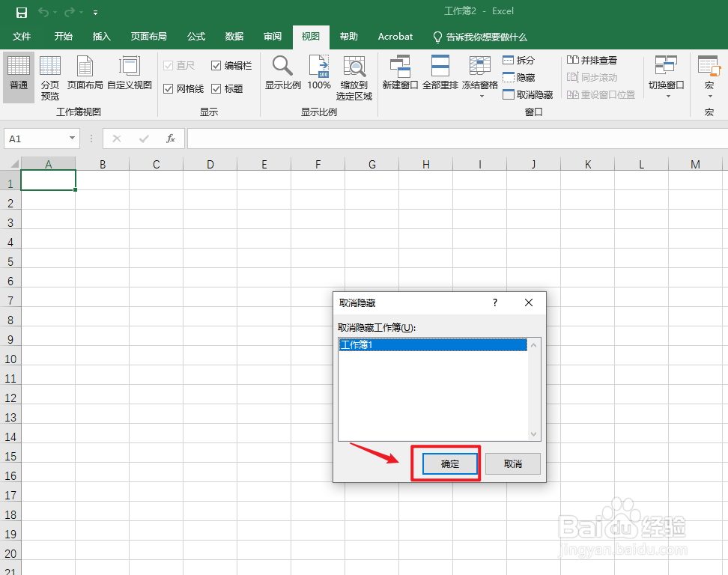Click 并排查看 view side by side

(x=592, y=61)
